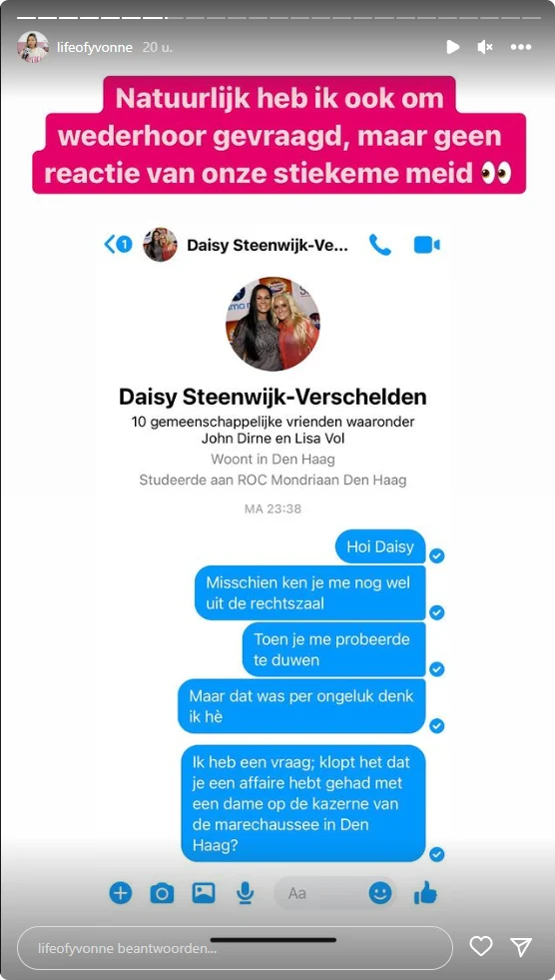555x980 pixels.
Task: Start a voice call with Daisy
Action: pos(379,245)
